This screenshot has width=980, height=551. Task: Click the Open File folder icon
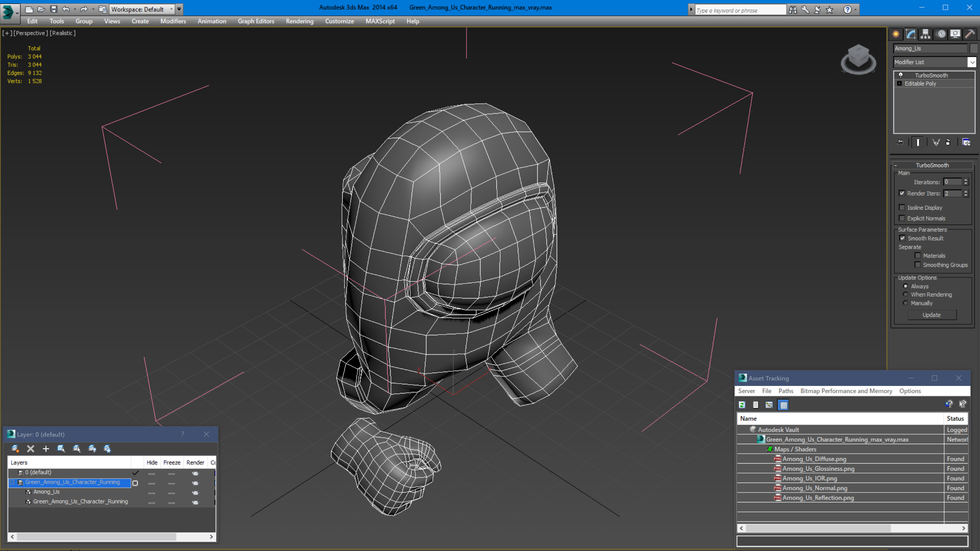(42, 9)
